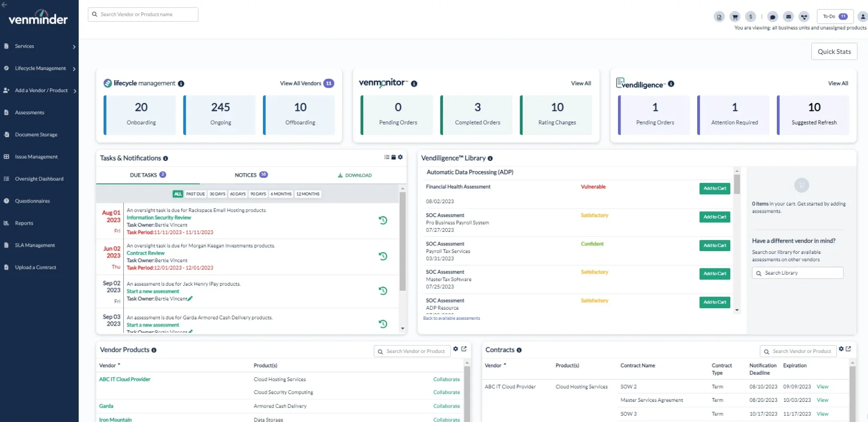Click history icon for Jack Henry iPay task
Image resolution: width=868 pixels, height=422 pixels.
tap(383, 290)
